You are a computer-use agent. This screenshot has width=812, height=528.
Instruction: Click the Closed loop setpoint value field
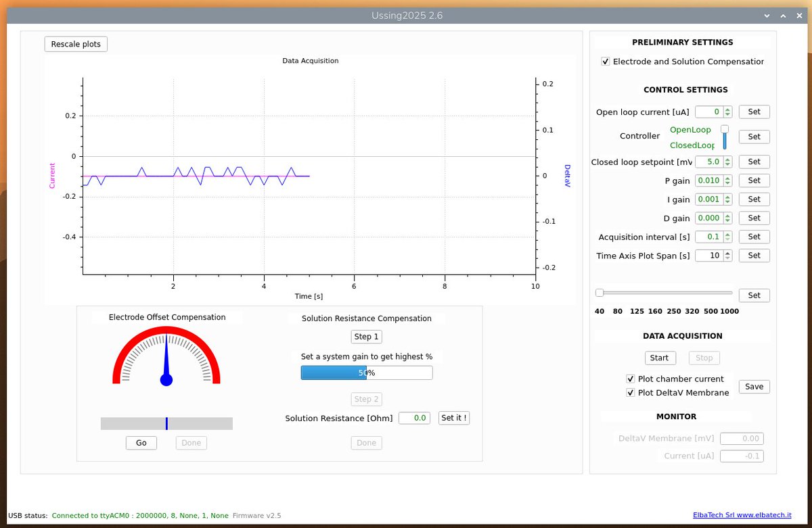click(x=709, y=162)
